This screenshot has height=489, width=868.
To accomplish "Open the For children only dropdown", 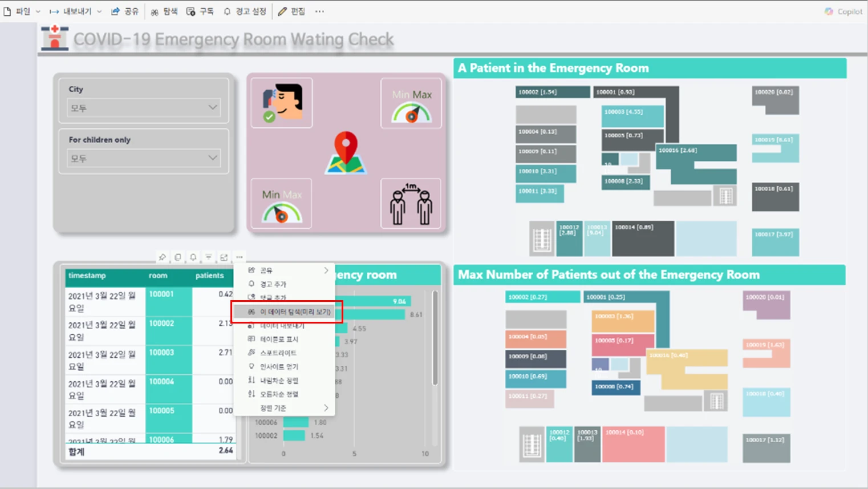I will tap(144, 158).
